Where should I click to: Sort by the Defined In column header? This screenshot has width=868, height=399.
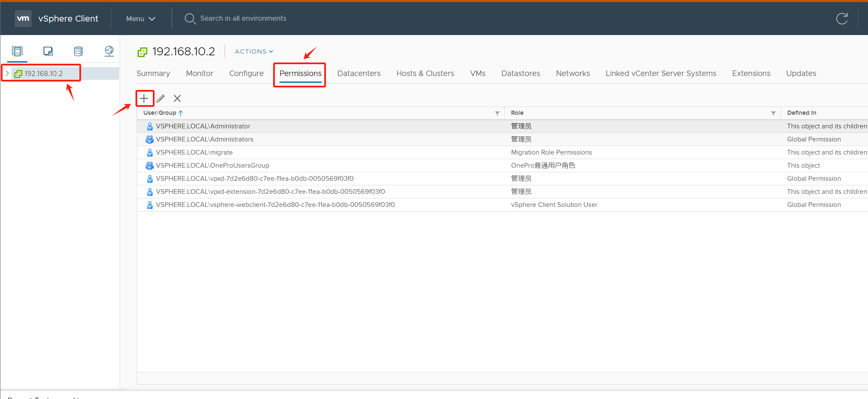[x=802, y=113]
